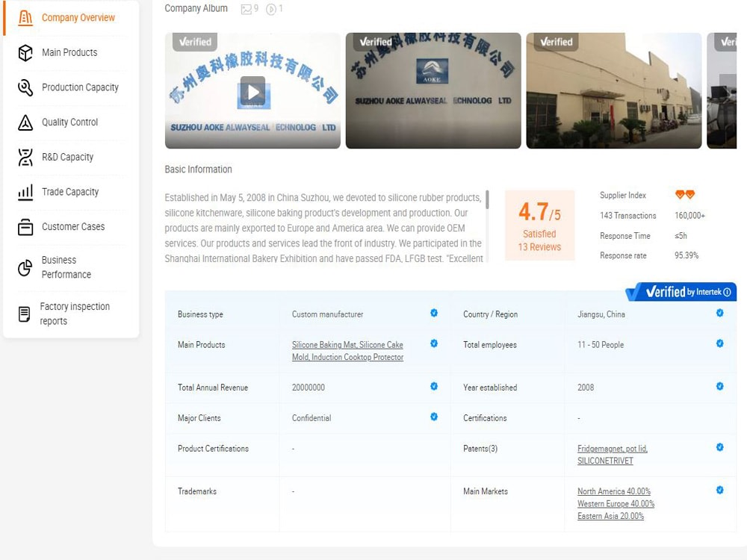
Task: Open R&D Capacity section
Action: (68, 157)
